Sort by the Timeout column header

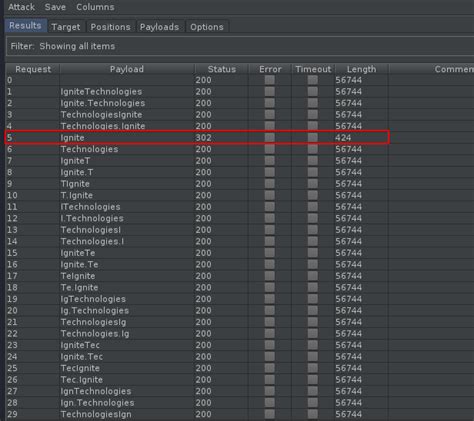pyautogui.click(x=313, y=69)
